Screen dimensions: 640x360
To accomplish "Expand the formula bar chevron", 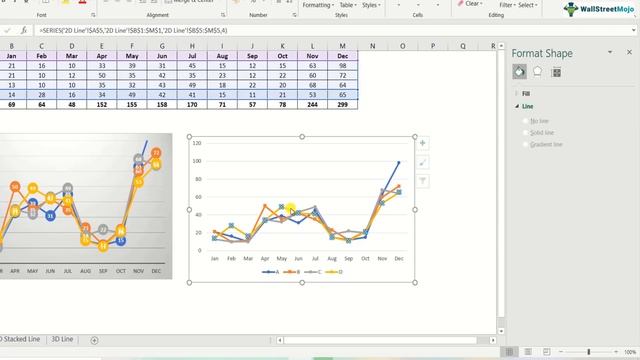I will click(633, 30).
